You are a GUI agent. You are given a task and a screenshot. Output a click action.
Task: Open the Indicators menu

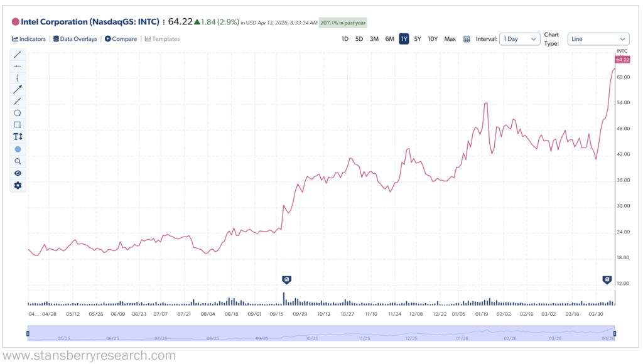click(29, 39)
